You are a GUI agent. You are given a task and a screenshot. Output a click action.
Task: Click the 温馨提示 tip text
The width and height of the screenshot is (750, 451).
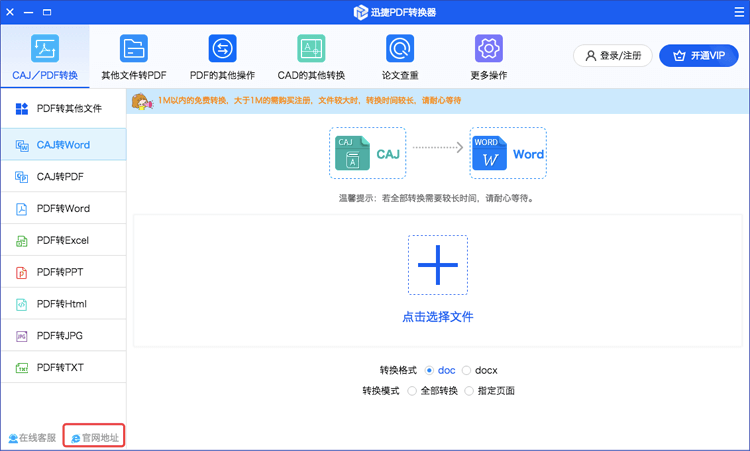click(438, 198)
